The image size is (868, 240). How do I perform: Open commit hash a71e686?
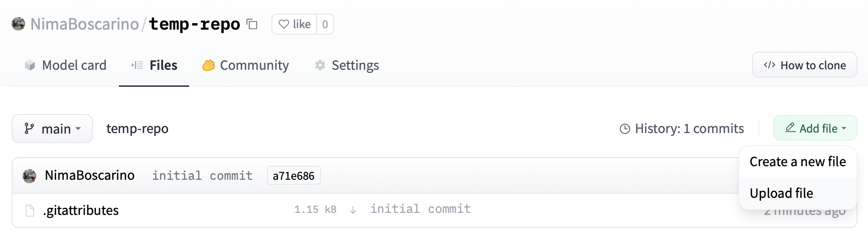coord(294,176)
